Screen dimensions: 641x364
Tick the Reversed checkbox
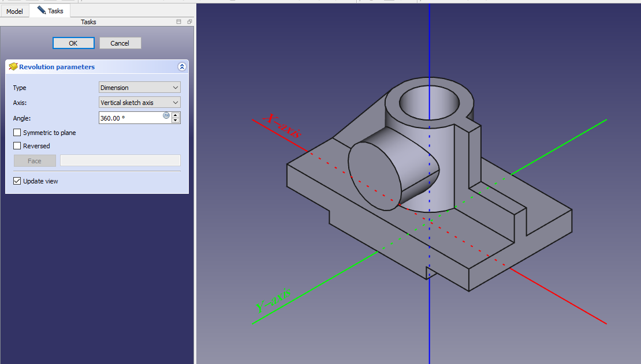(17, 146)
